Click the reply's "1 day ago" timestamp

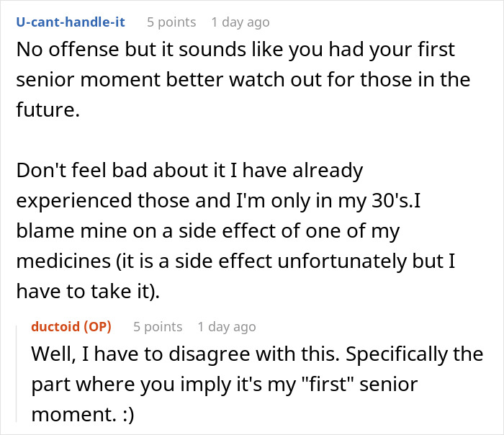(227, 327)
